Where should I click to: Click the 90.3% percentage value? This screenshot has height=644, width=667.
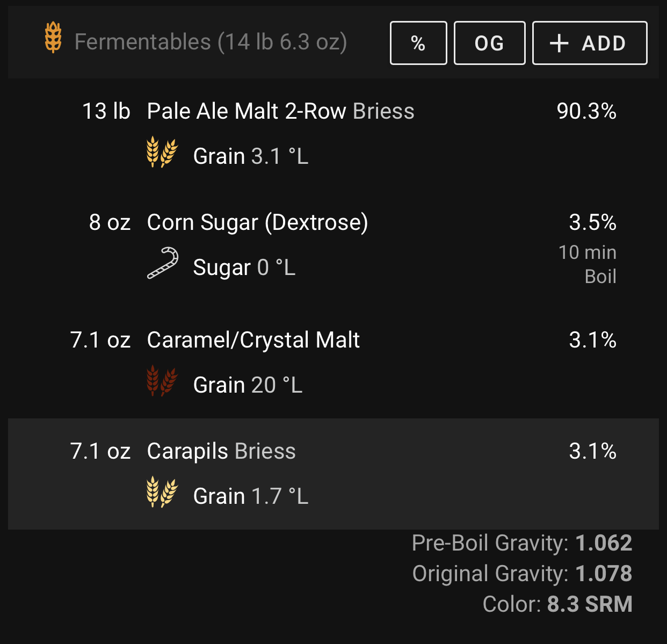point(586,111)
